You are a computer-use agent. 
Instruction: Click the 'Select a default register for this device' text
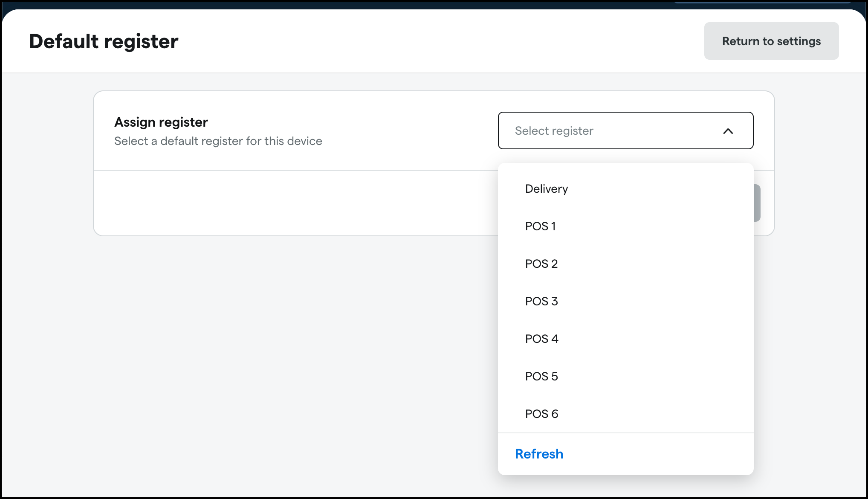[x=218, y=141]
